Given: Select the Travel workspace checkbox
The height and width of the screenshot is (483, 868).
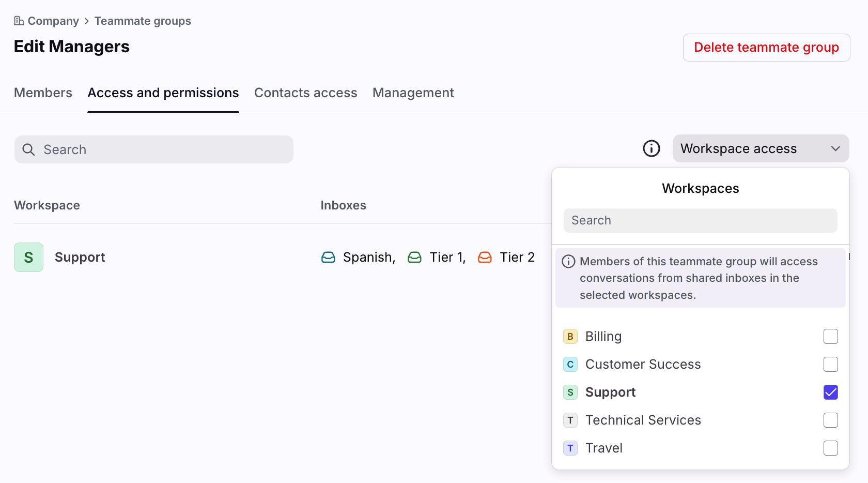Looking at the screenshot, I should [x=830, y=448].
